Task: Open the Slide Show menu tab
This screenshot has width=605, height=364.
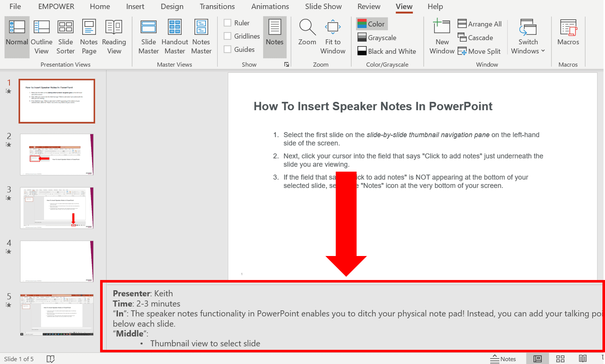Action: (323, 6)
